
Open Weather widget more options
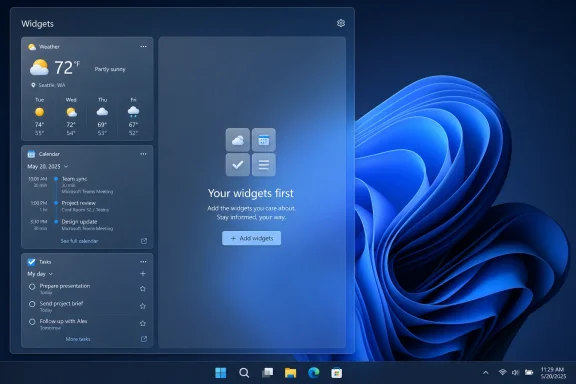(143, 47)
